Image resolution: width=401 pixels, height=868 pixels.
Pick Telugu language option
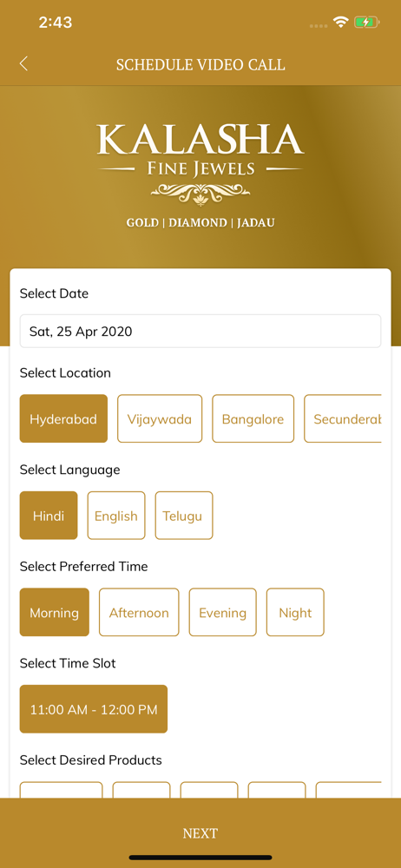[184, 516]
